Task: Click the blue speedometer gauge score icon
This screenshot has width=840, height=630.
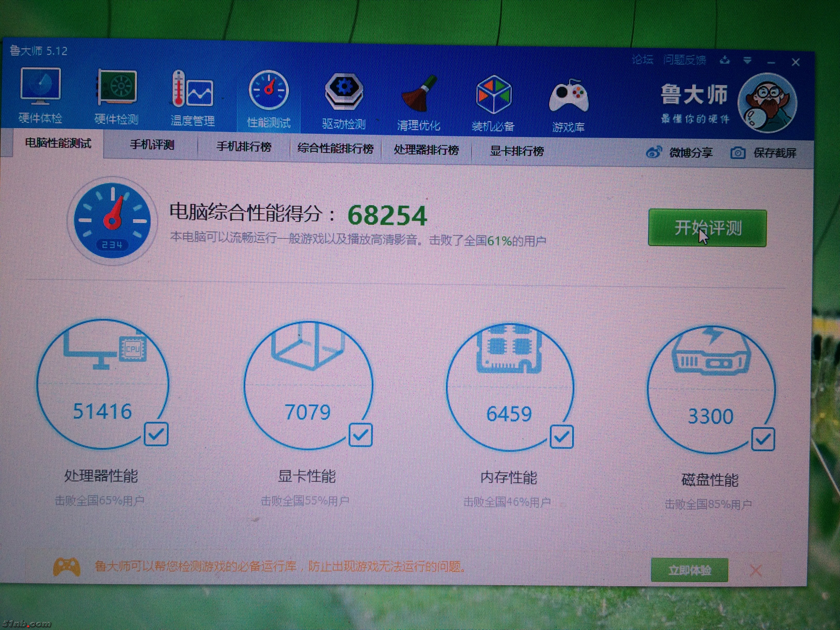Action: (x=112, y=220)
